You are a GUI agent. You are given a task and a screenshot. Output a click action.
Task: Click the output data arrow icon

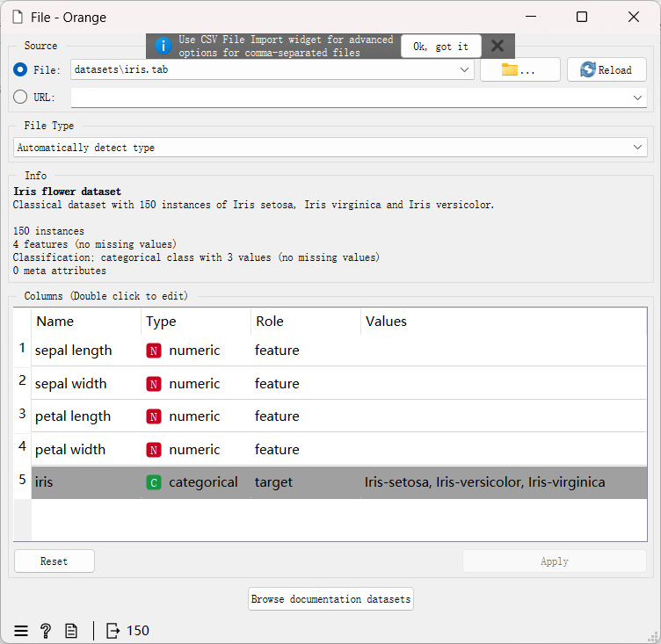(113, 631)
